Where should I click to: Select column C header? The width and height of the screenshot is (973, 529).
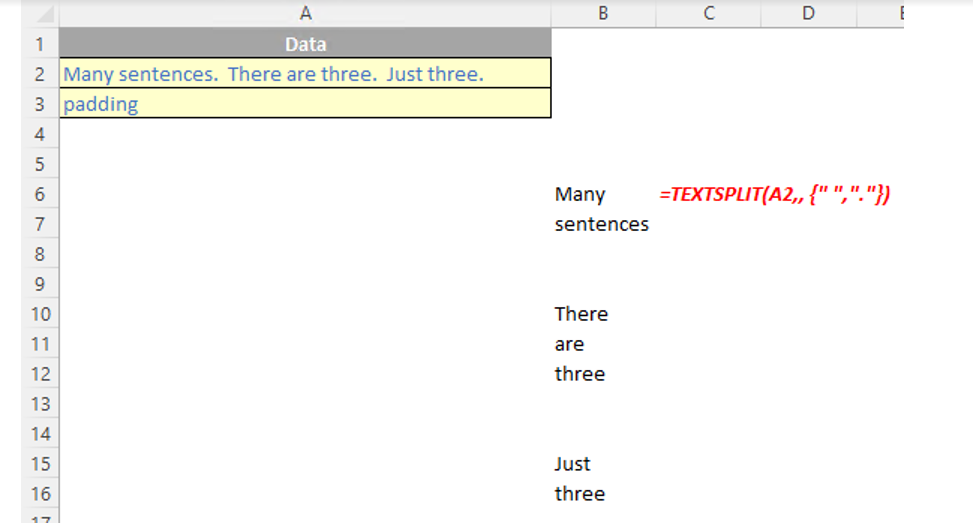tap(709, 13)
